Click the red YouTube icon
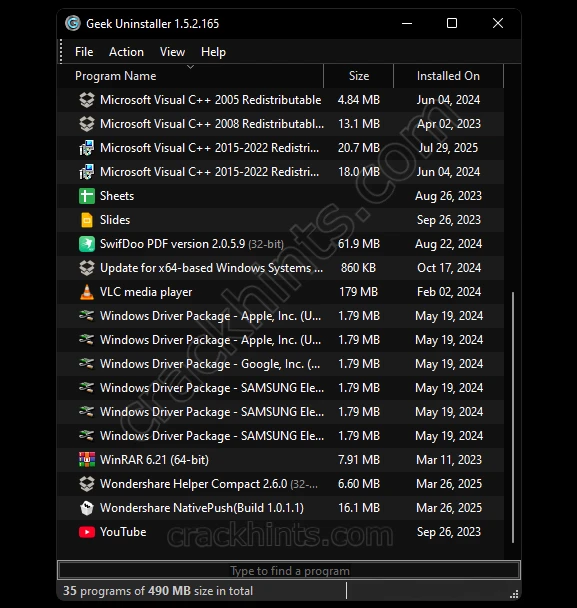 pyautogui.click(x=87, y=532)
